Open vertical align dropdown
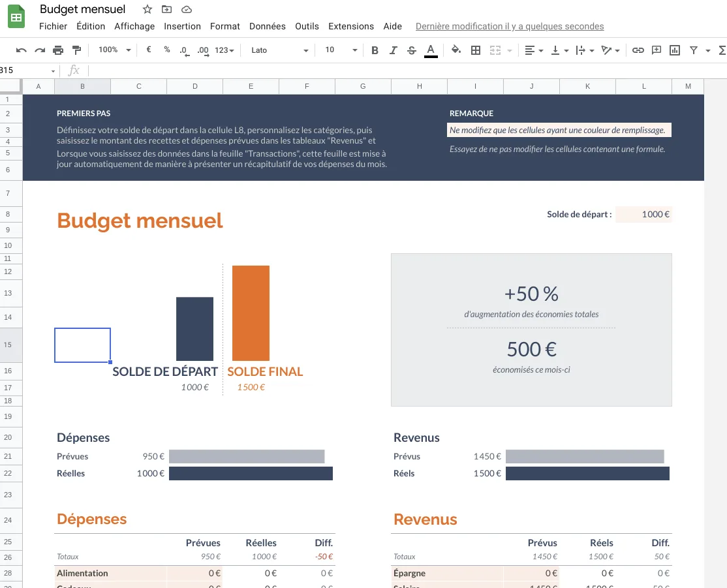The width and height of the screenshot is (727, 588). [x=560, y=50]
